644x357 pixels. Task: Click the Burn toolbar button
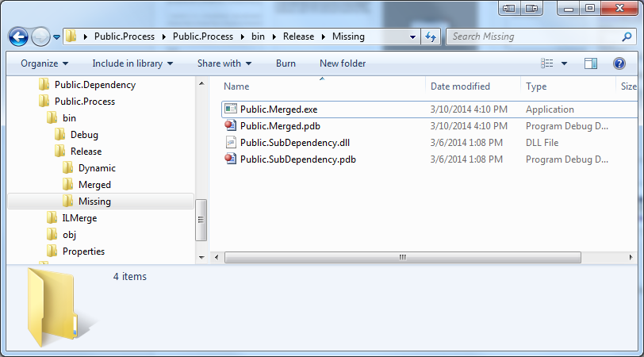click(x=286, y=63)
